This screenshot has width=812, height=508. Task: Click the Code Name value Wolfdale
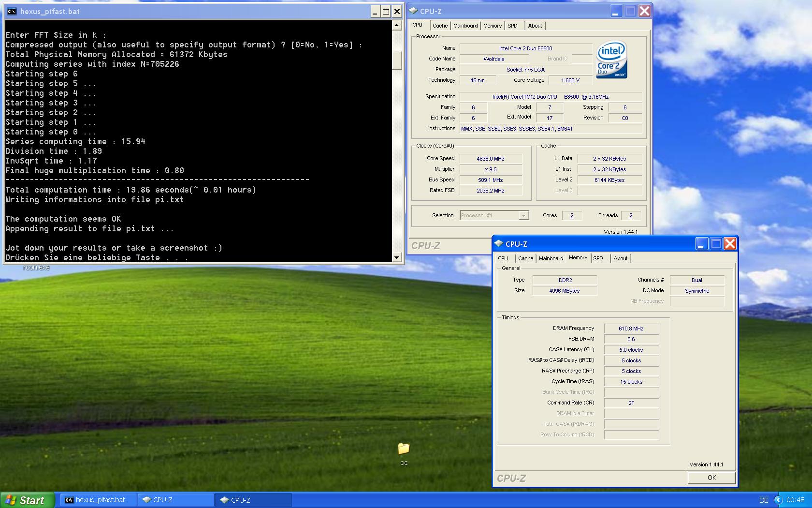(494, 59)
